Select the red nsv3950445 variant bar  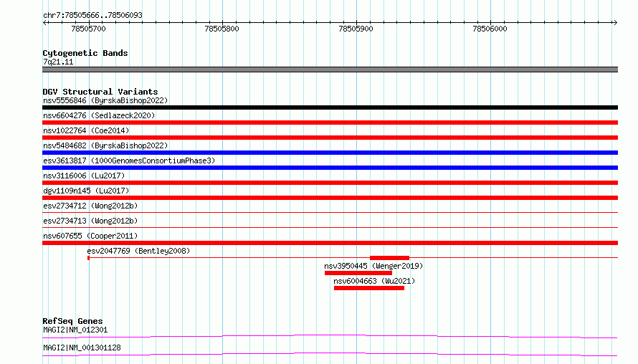click(x=358, y=273)
